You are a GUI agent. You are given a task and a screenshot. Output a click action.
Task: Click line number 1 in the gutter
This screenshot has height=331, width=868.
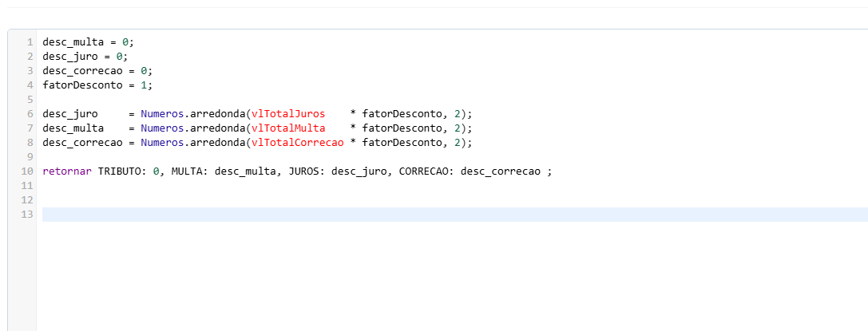coord(30,42)
